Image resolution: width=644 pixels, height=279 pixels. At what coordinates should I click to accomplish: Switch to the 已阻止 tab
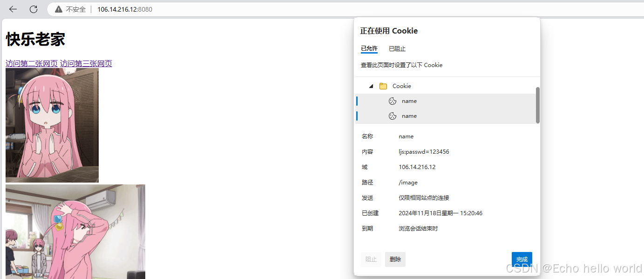(397, 48)
